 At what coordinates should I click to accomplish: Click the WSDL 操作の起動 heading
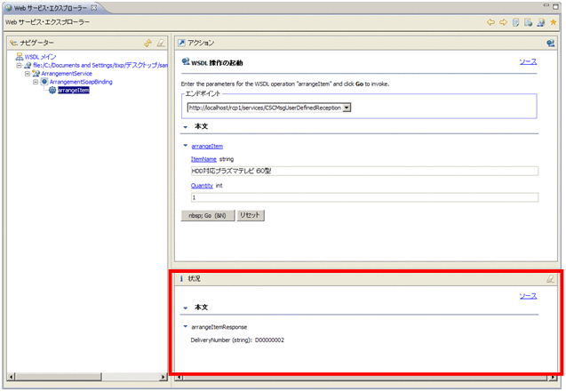coord(217,63)
